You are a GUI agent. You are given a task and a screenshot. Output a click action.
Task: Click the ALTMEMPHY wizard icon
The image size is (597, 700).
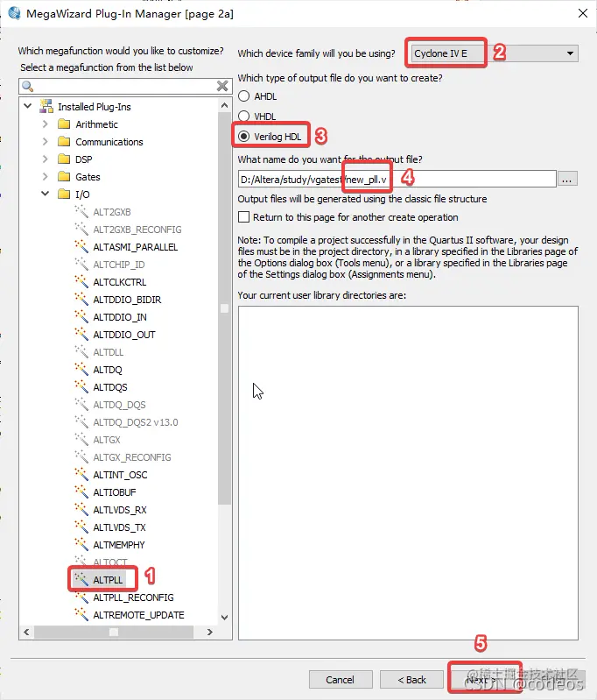coord(81,544)
